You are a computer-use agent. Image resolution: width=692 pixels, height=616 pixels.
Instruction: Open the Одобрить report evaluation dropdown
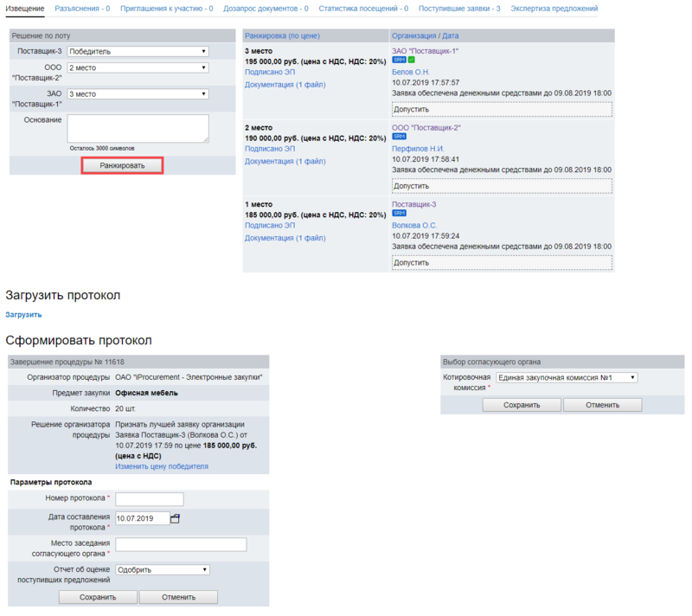(163, 570)
